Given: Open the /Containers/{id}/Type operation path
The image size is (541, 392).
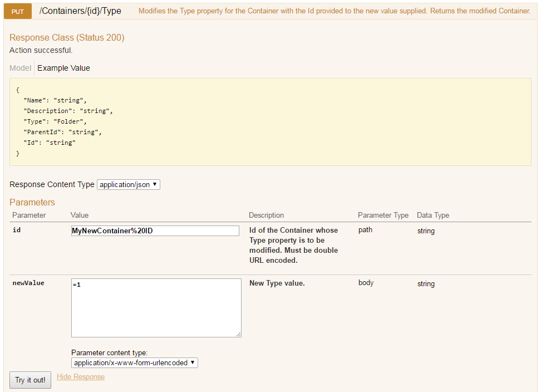Looking at the screenshot, I should point(80,11).
